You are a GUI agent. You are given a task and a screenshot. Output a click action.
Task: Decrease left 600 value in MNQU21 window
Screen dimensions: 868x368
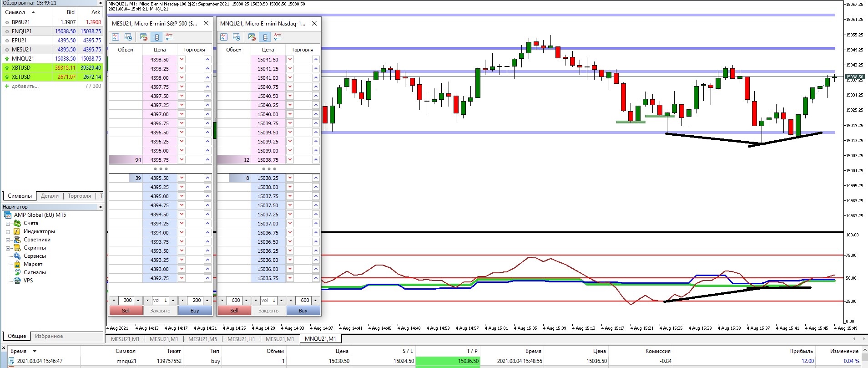click(x=222, y=300)
